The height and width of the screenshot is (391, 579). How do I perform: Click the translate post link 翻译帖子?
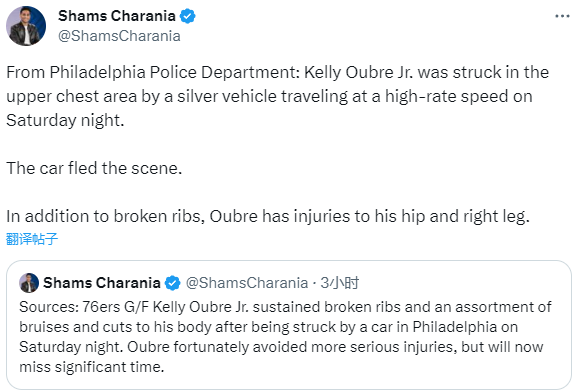32,239
